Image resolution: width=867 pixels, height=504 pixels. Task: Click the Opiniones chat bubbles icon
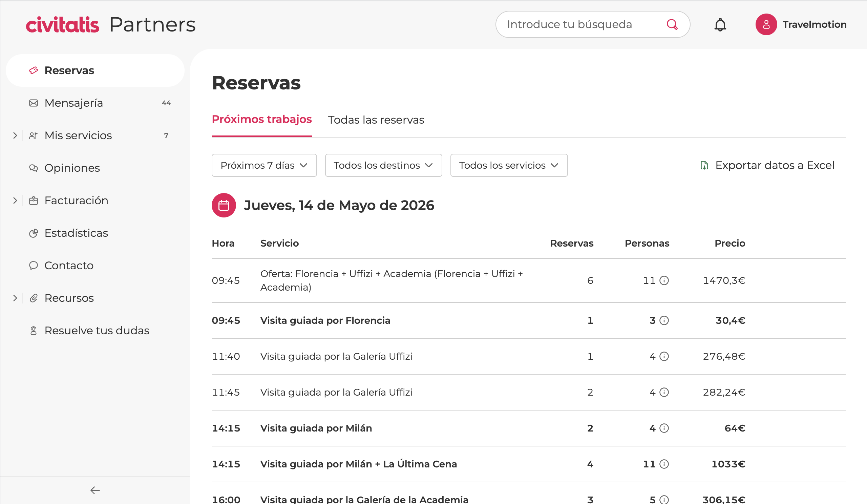[x=34, y=168]
